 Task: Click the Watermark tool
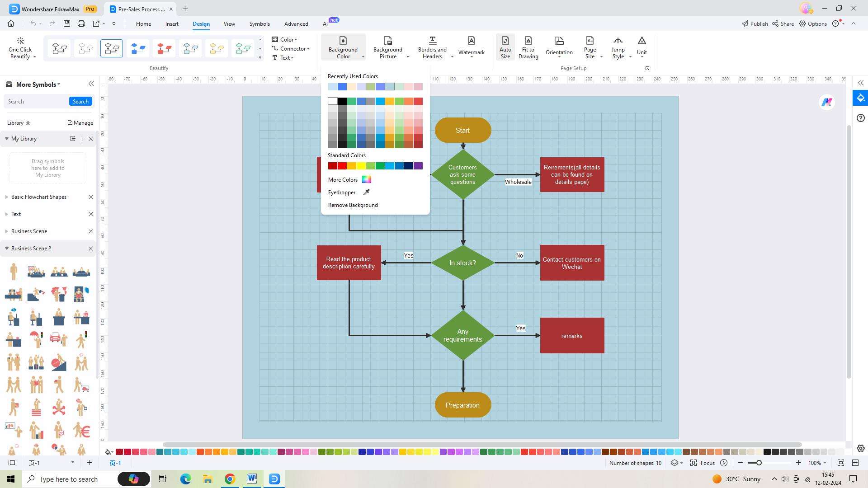[x=472, y=47]
